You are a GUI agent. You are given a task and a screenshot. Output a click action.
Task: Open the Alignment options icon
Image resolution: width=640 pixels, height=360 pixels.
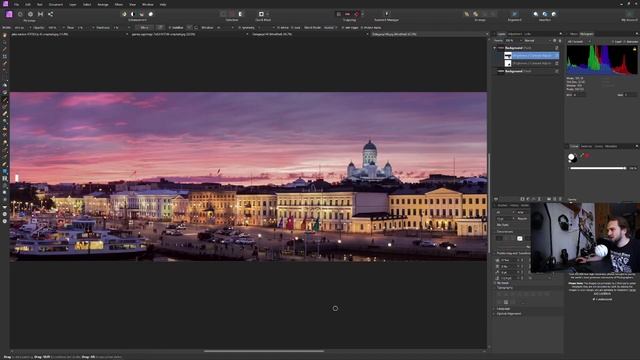[514, 14]
